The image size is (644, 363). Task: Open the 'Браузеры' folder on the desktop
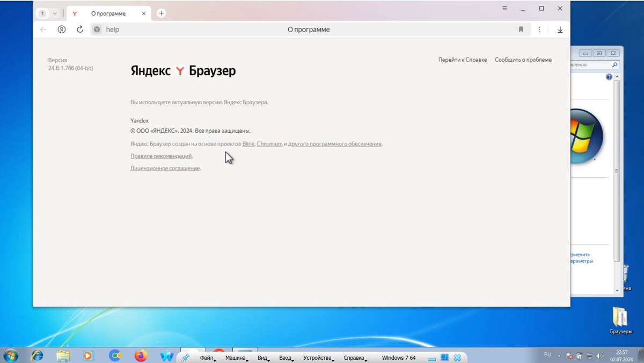[621, 320]
